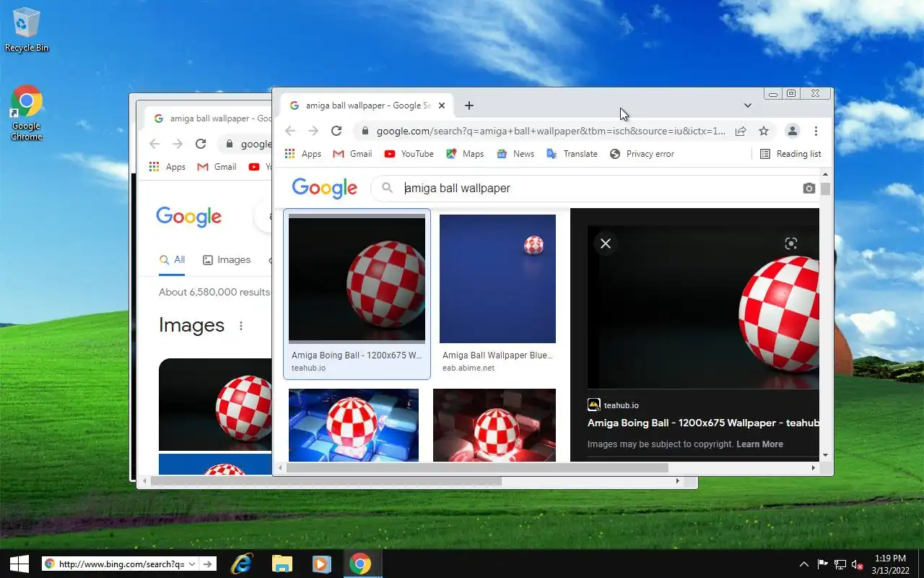Image resolution: width=924 pixels, height=578 pixels.
Task: Go forward in background Chrome window
Action: (x=178, y=144)
